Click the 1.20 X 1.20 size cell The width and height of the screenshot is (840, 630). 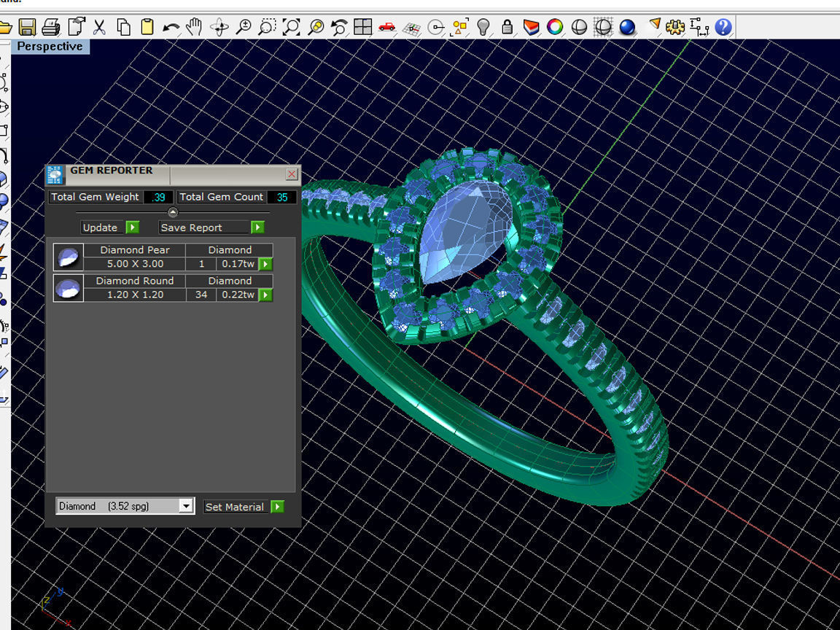(x=135, y=295)
